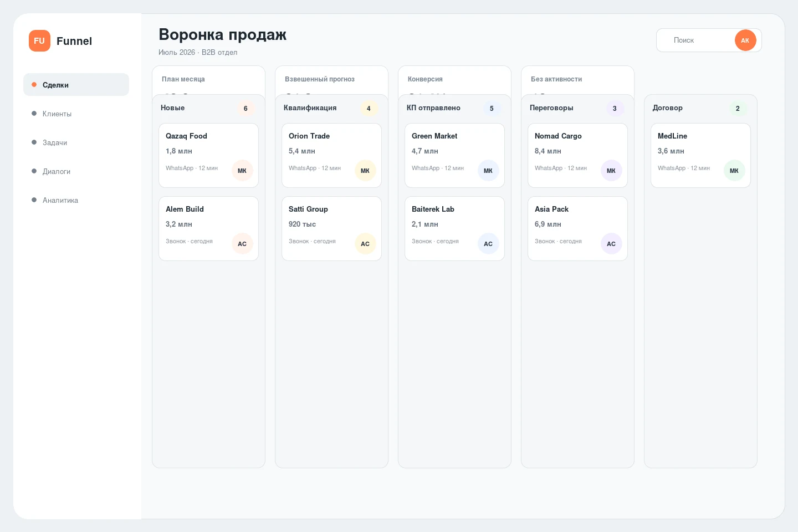Screen dimensions: 798x532
Task: Click Звонок · сегодня on Baiterek Lab card
Action: [x=435, y=241]
